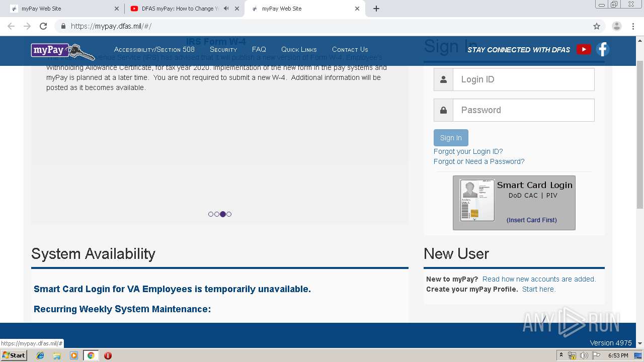Click the Start here link
Image resolution: width=644 pixels, height=362 pixels.
click(x=539, y=289)
